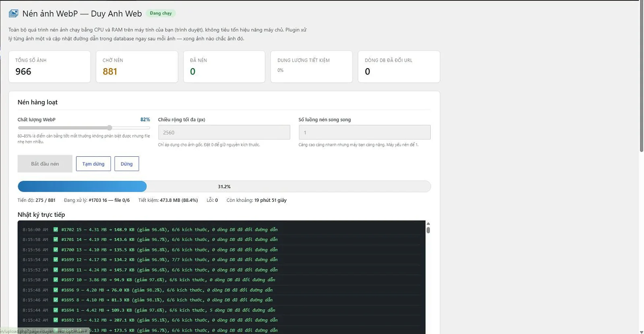This screenshot has width=644, height=334.
Task: Click the WebP image plugin icon beside title
Action: [13, 14]
